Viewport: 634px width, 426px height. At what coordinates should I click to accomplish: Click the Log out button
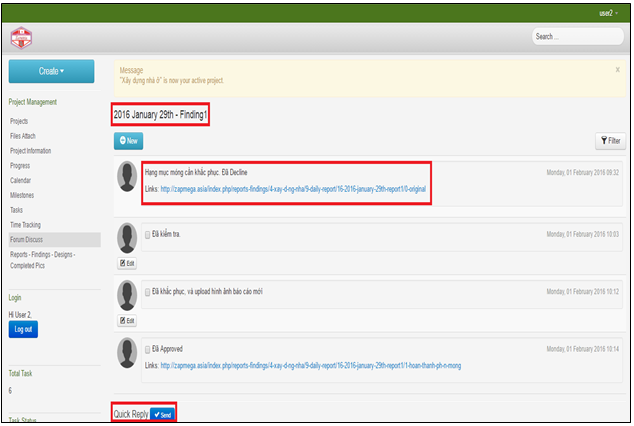[23, 329]
